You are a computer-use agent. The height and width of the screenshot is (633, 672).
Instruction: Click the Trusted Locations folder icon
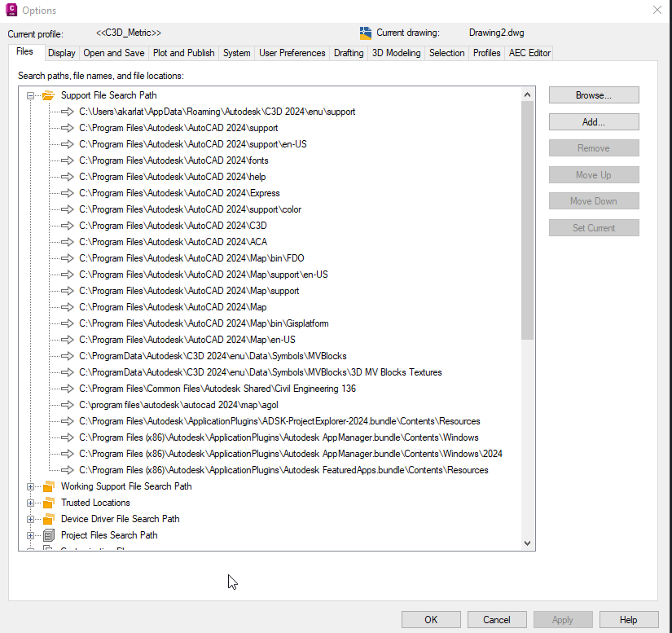point(49,503)
